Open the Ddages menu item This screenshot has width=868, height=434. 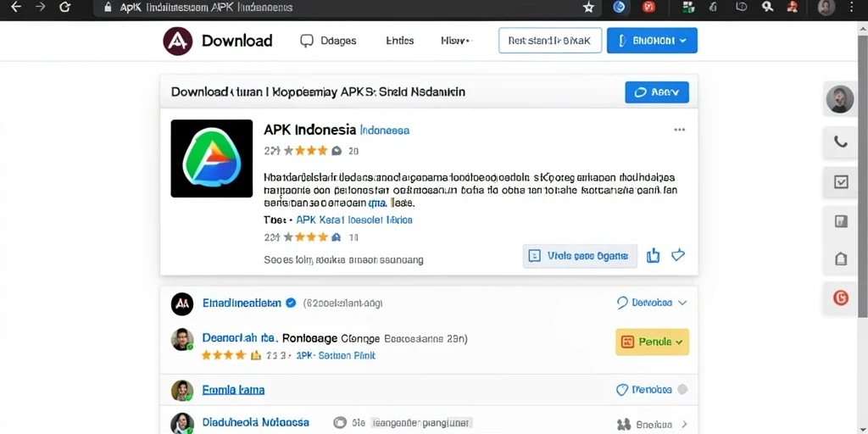pyautogui.click(x=338, y=41)
